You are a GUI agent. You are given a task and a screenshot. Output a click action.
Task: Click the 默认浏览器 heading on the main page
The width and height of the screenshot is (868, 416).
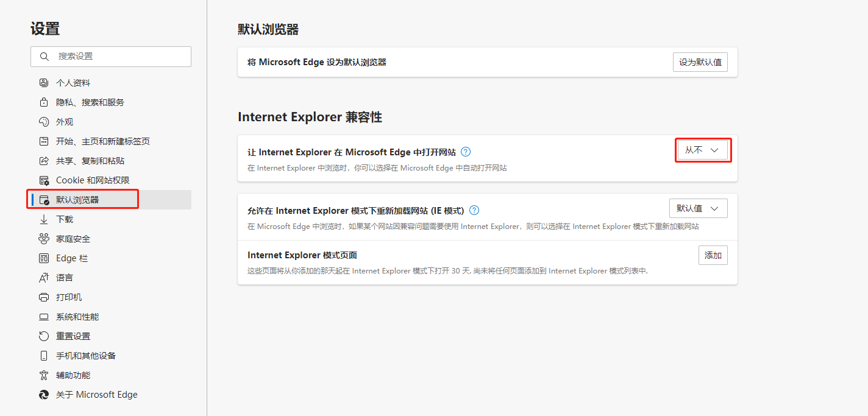tap(268, 29)
